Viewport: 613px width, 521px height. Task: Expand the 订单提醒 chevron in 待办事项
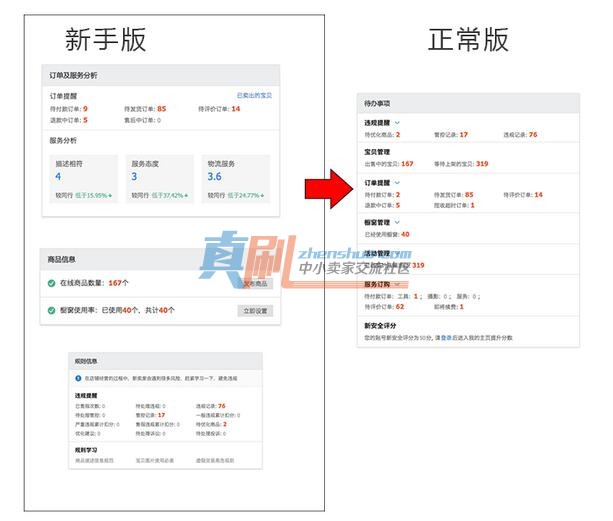(x=397, y=183)
